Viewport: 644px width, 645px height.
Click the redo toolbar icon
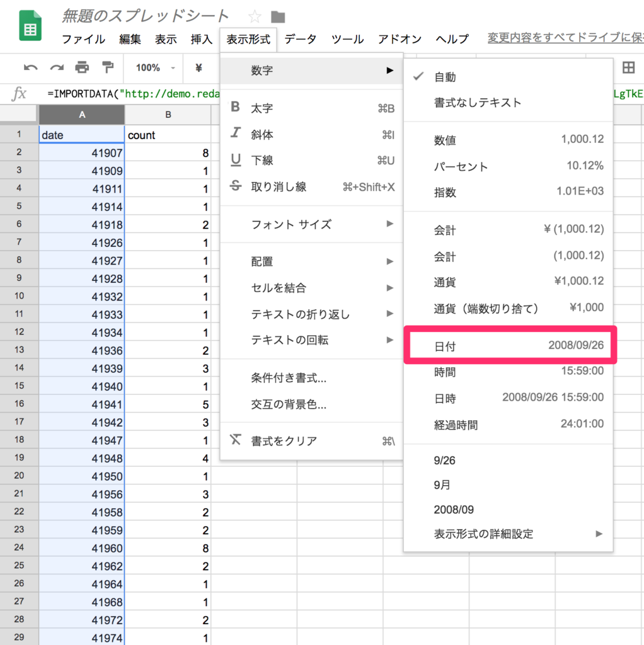[56, 67]
